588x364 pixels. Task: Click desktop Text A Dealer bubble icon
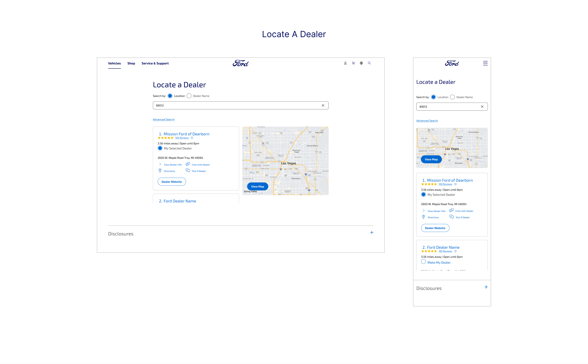click(188, 170)
